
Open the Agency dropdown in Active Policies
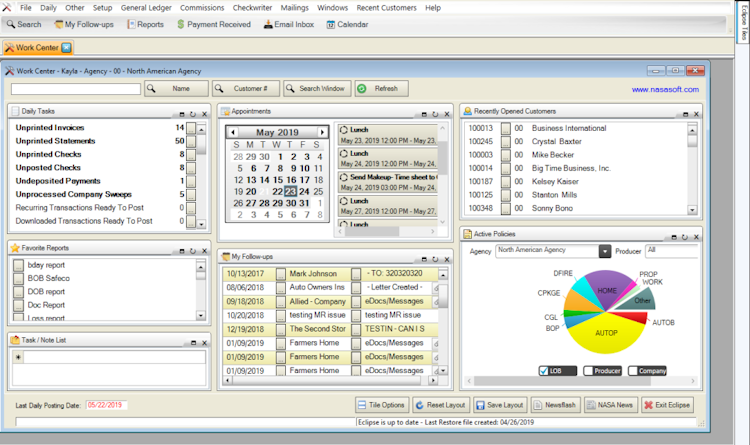pyautogui.click(x=605, y=251)
